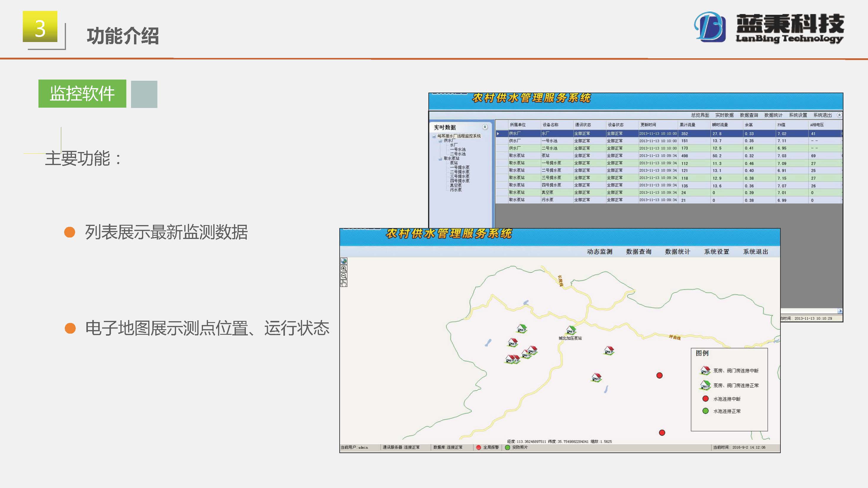Screen dimensions: 868x488
Task: Select 一号提水泵 in the tree
Action: click(x=460, y=167)
